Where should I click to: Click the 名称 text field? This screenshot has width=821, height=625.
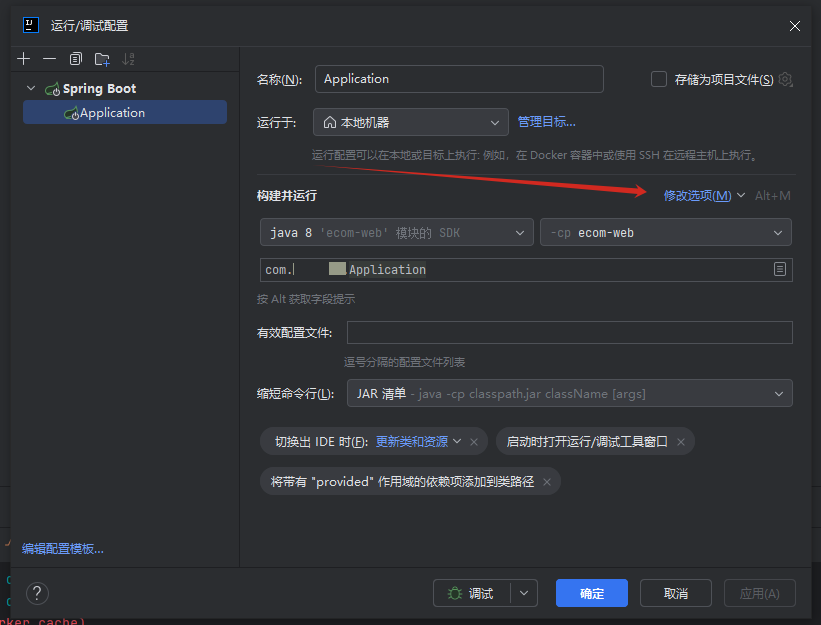click(459, 79)
